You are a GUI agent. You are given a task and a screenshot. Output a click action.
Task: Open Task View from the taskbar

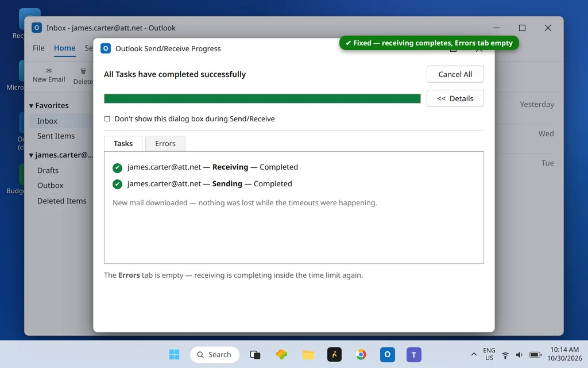coord(255,354)
